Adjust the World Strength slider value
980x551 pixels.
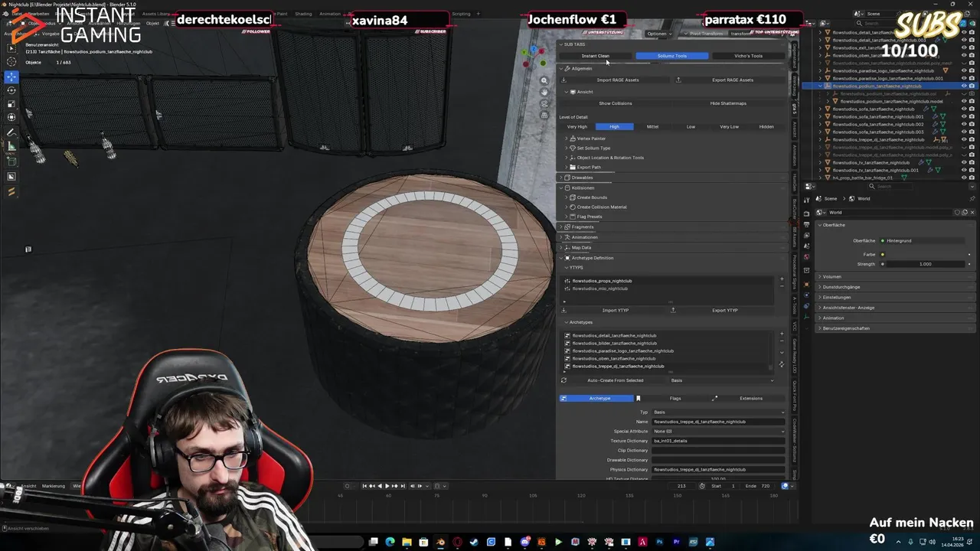(x=925, y=264)
